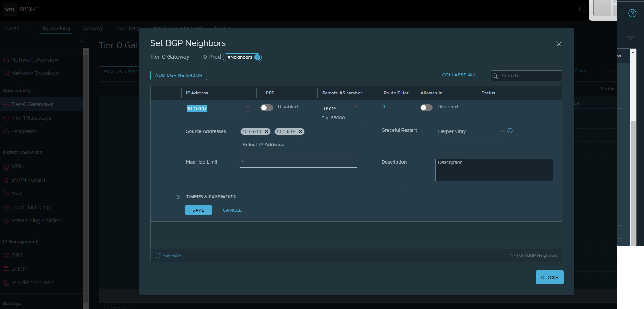Image resolution: width=644 pixels, height=309 pixels.
Task: Click the Segments sidebar icon
Action: click(6, 132)
